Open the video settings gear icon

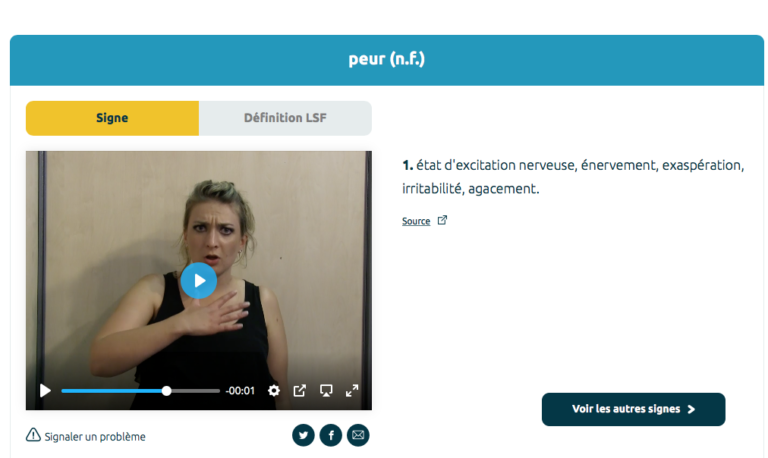pos(274,390)
